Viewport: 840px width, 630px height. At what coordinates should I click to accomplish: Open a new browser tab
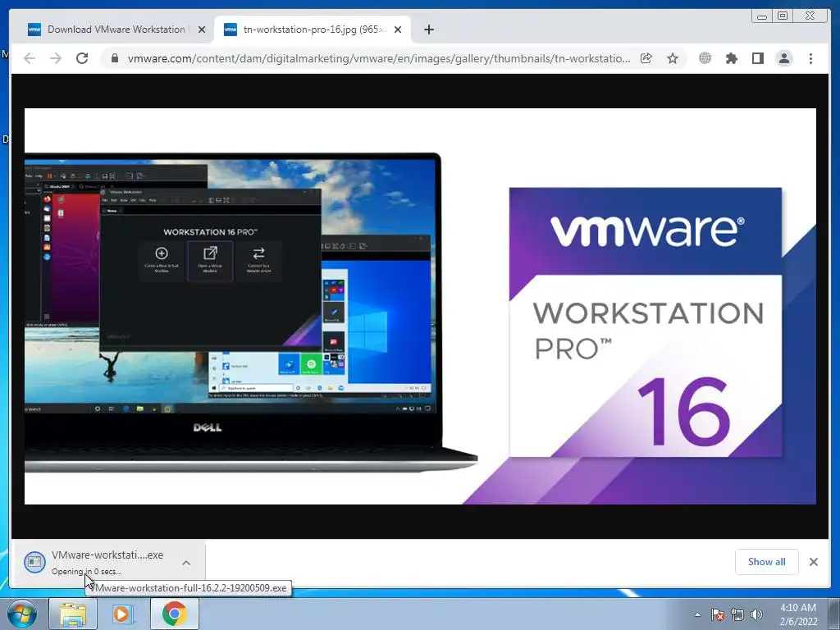coord(428,30)
